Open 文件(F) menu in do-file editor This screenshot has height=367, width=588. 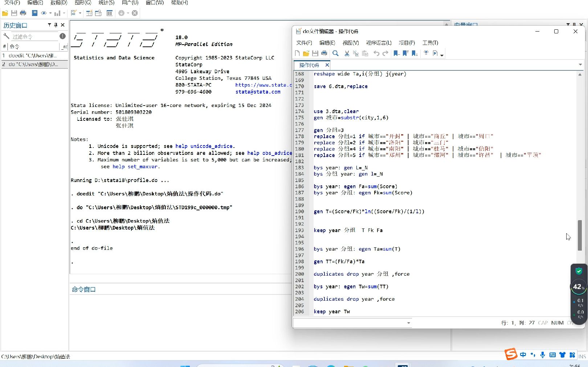point(304,43)
